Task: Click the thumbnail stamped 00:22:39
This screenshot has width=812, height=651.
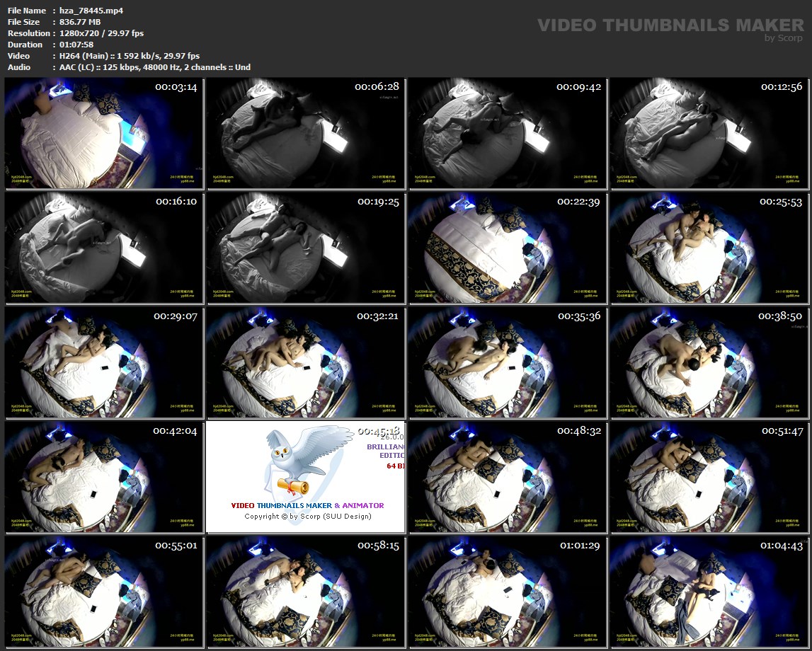Action: click(507, 248)
